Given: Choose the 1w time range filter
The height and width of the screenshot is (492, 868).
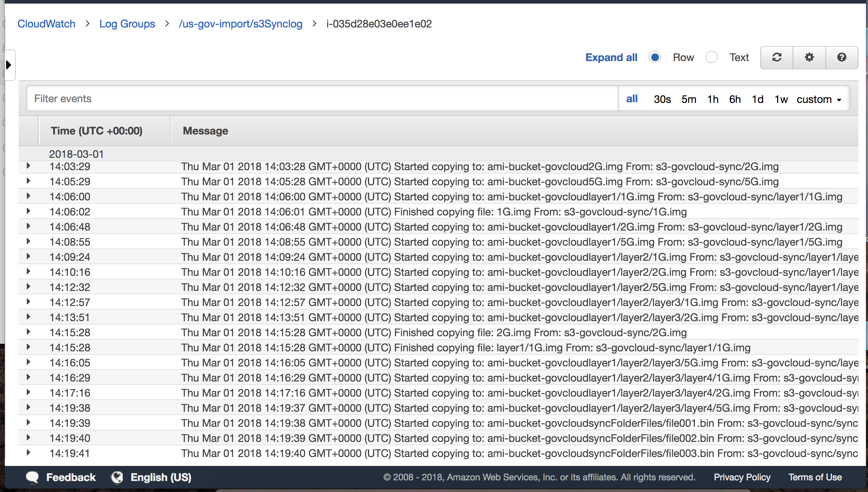Looking at the screenshot, I should point(781,99).
